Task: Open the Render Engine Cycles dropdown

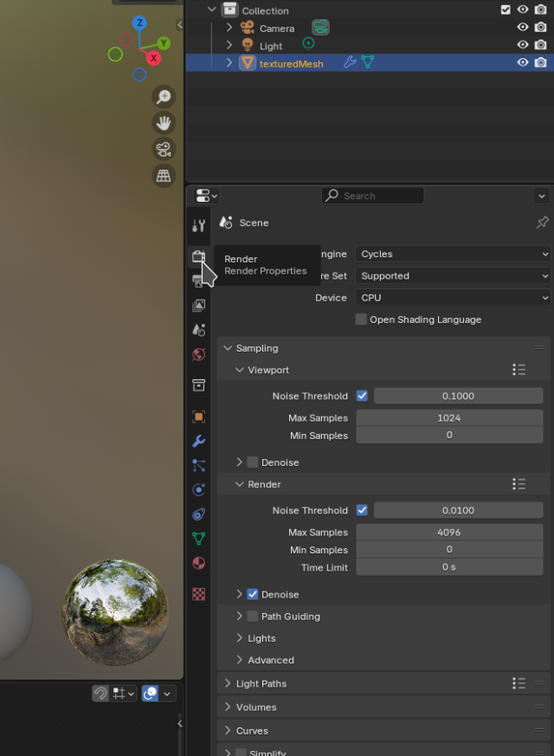Action: [453, 254]
